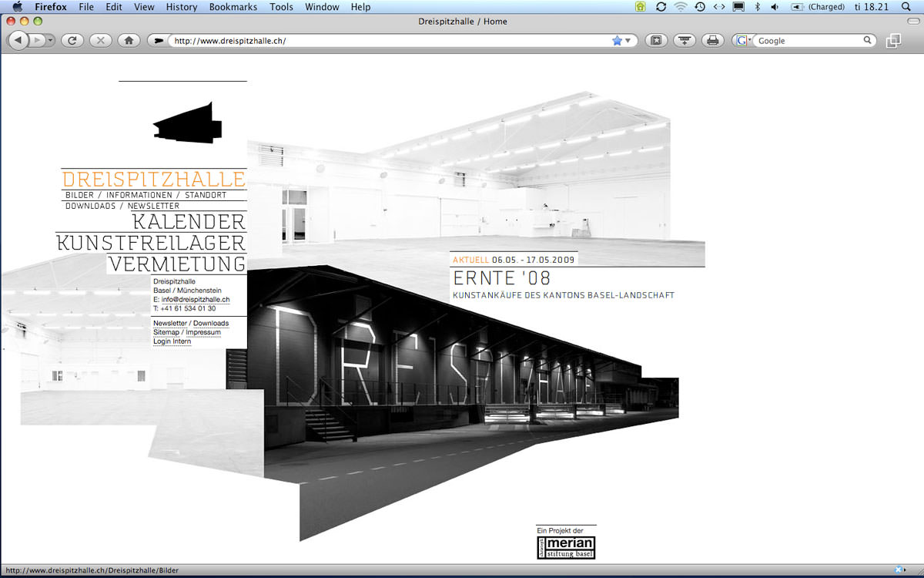Go to the VERMIETUNG section

tap(176, 264)
